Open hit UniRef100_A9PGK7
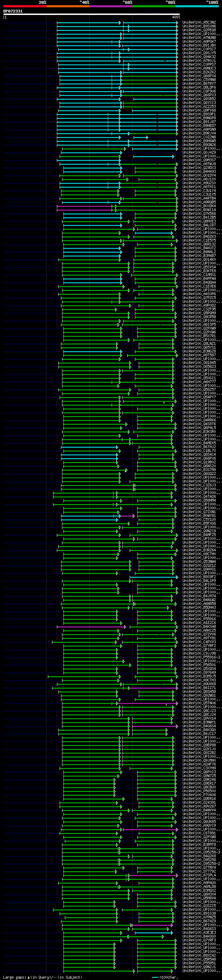This screenshot has width=222, height=980. click(x=199, y=41)
